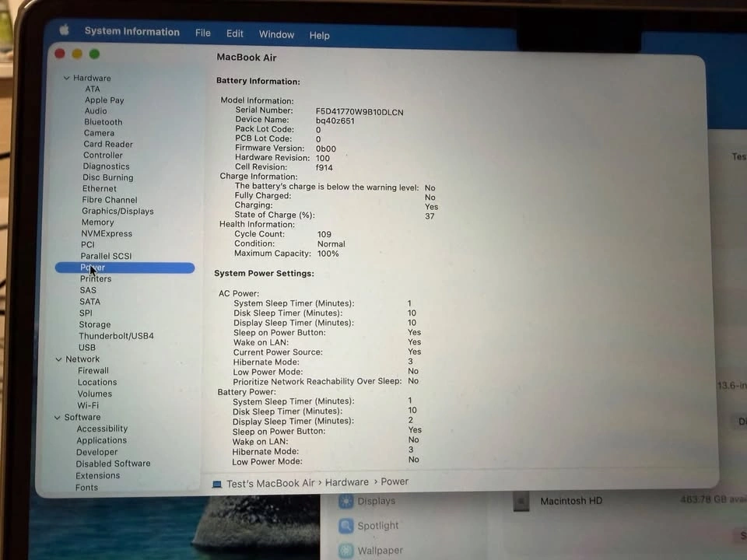Open the Window menu

[x=276, y=34]
